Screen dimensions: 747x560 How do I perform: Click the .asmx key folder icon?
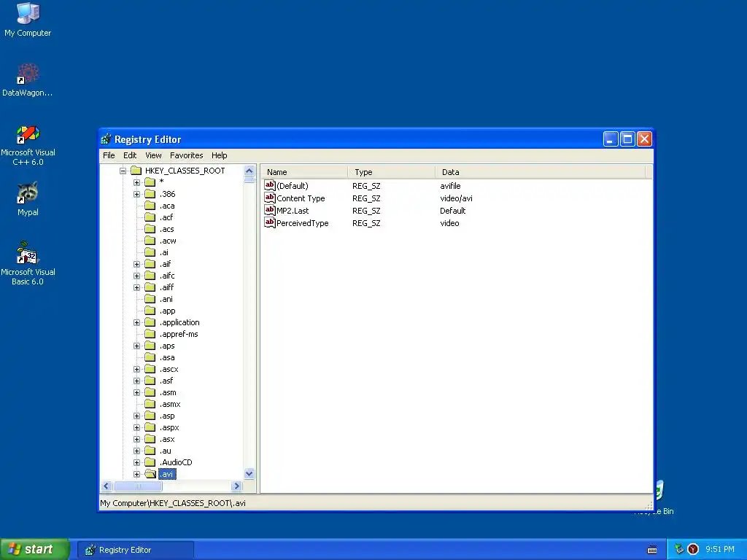[x=150, y=404]
